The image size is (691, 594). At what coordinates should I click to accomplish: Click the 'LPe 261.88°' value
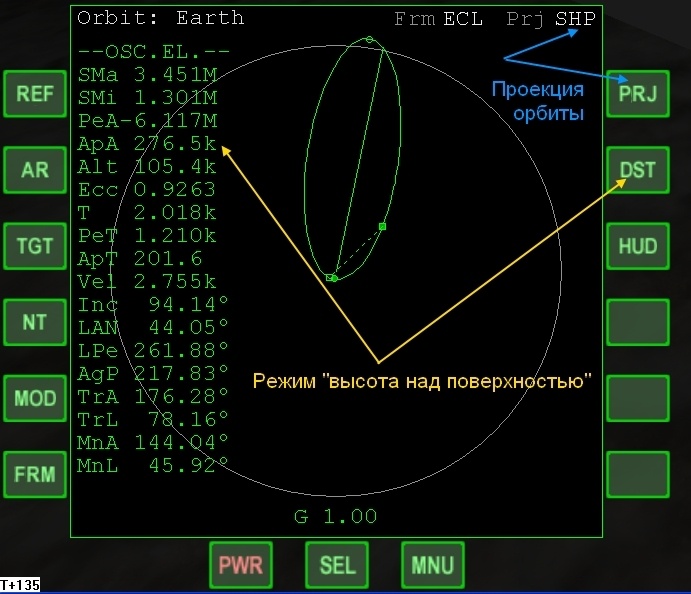point(153,351)
